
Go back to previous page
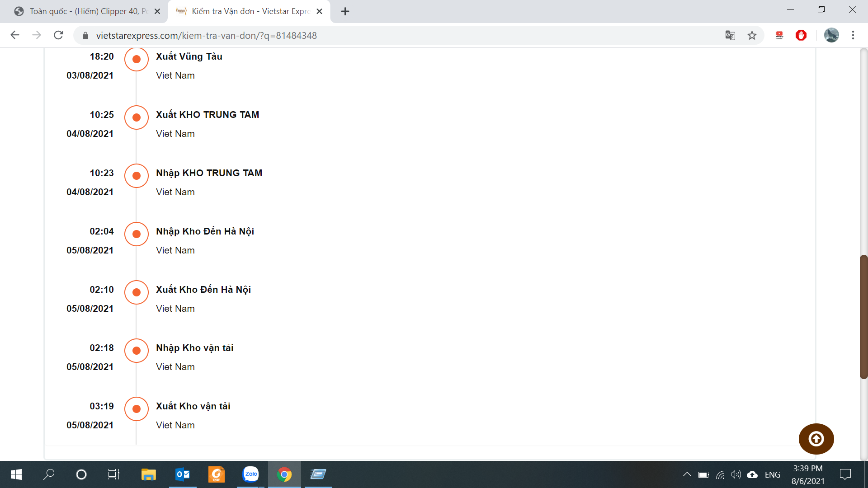coord(15,35)
